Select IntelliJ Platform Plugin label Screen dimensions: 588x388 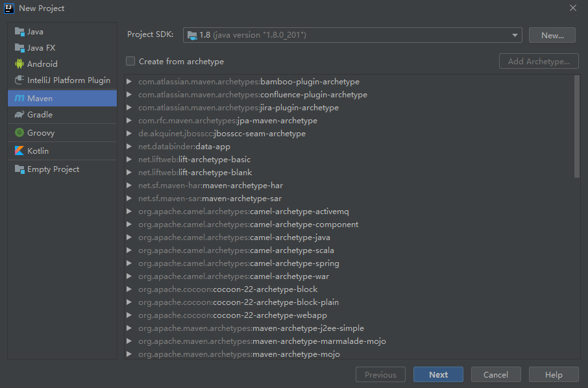point(69,80)
